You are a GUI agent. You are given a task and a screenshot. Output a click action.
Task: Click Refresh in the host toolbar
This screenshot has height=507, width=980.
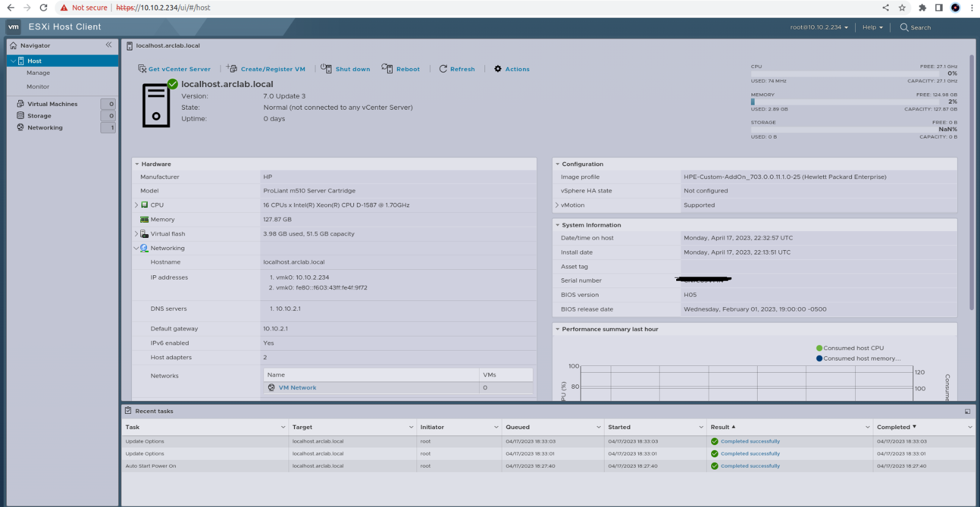[x=457, y=69]
